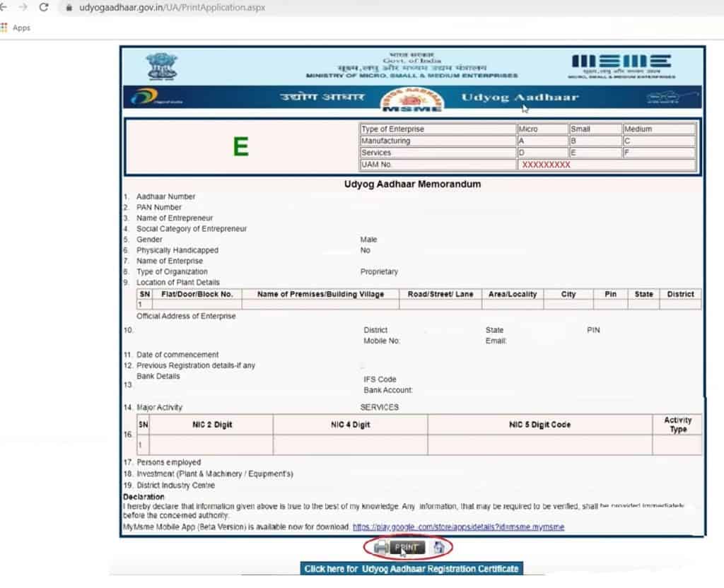Click the 'Major Activity' label
This screenshot has height=588, width=724.
click(159, 408)
